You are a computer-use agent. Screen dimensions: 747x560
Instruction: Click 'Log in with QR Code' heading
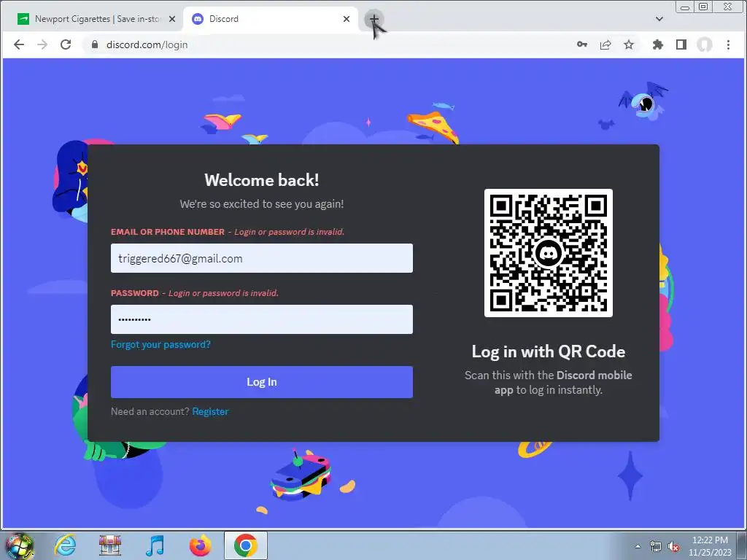tap(549, 351)
